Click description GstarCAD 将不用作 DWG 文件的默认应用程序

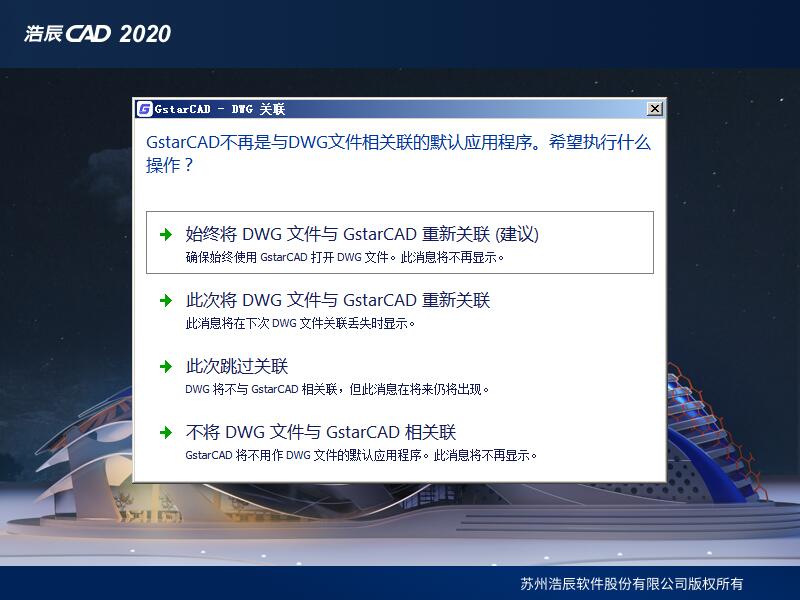361,455
